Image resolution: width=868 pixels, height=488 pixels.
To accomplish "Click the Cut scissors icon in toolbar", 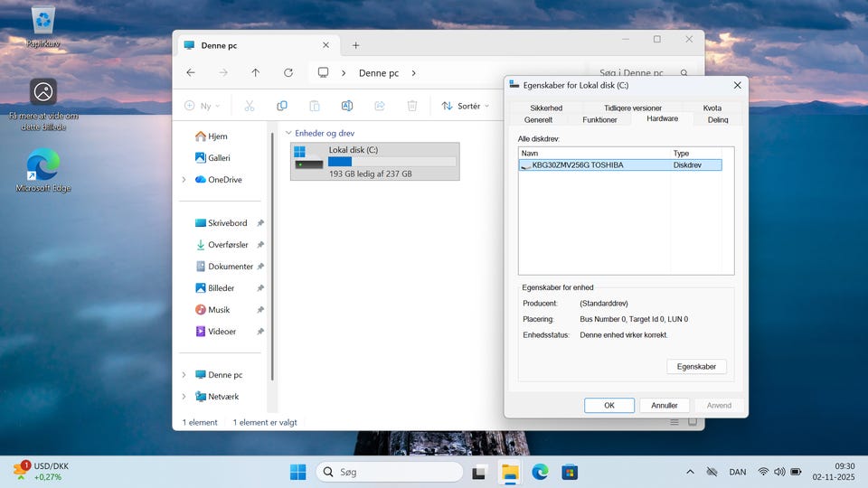I will point(250,106).
